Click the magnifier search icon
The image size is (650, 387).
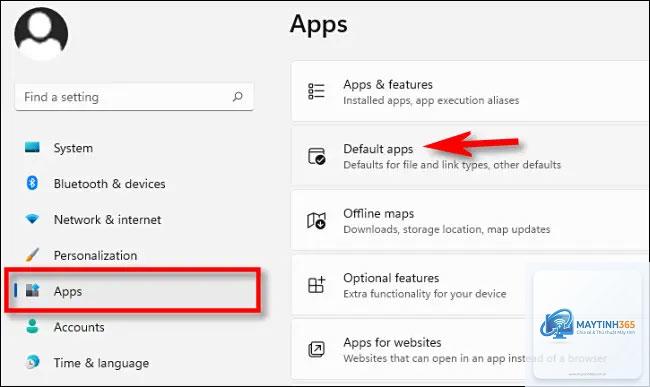click(238, 97)
